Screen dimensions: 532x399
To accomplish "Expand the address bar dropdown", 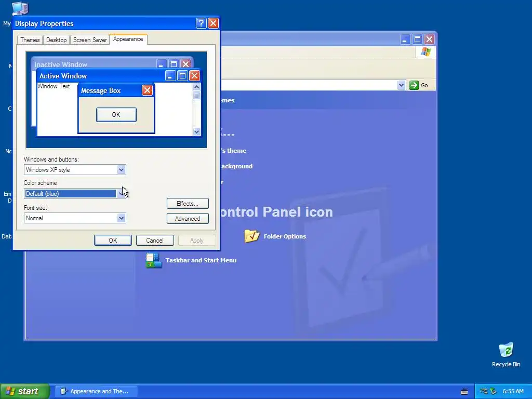I will coord(401,85).
